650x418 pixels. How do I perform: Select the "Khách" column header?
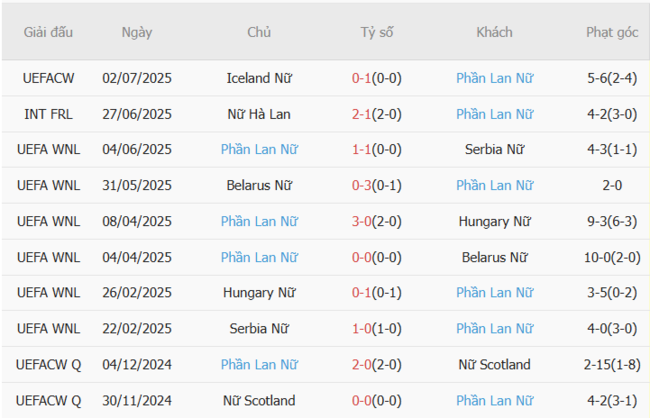(x=494, y=32)
